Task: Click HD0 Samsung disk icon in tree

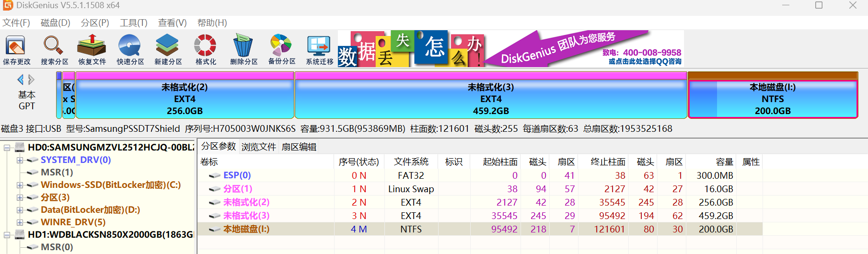Action: 20,147
